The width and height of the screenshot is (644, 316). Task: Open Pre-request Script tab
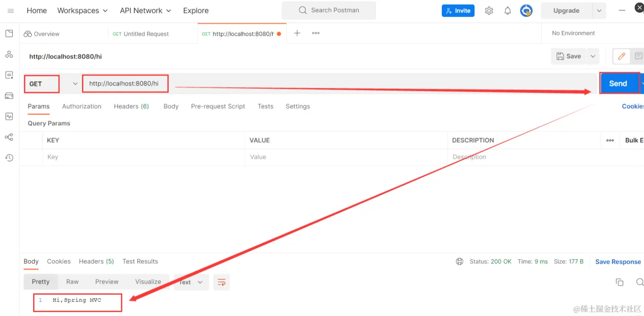pos(218,106)
